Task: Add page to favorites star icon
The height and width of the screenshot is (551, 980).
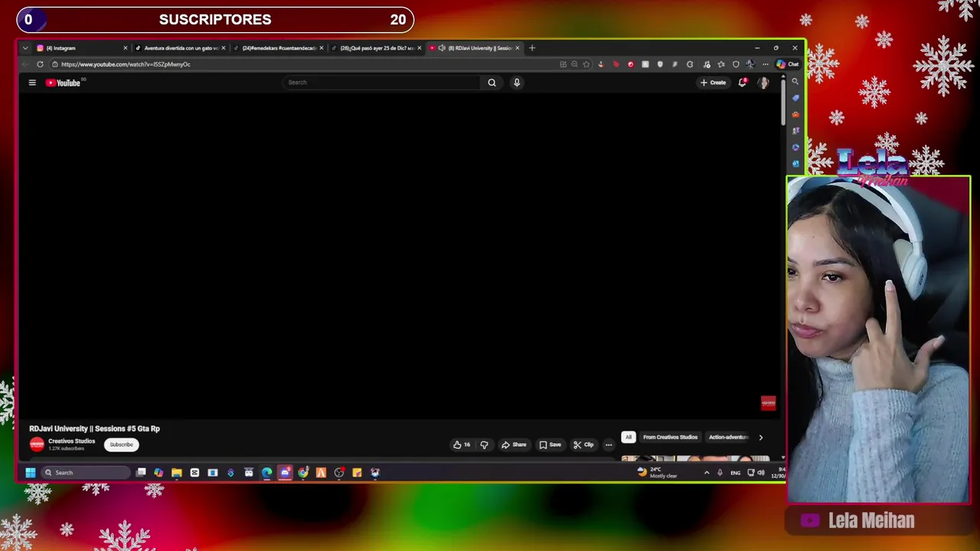Action: tap(586, 64)
